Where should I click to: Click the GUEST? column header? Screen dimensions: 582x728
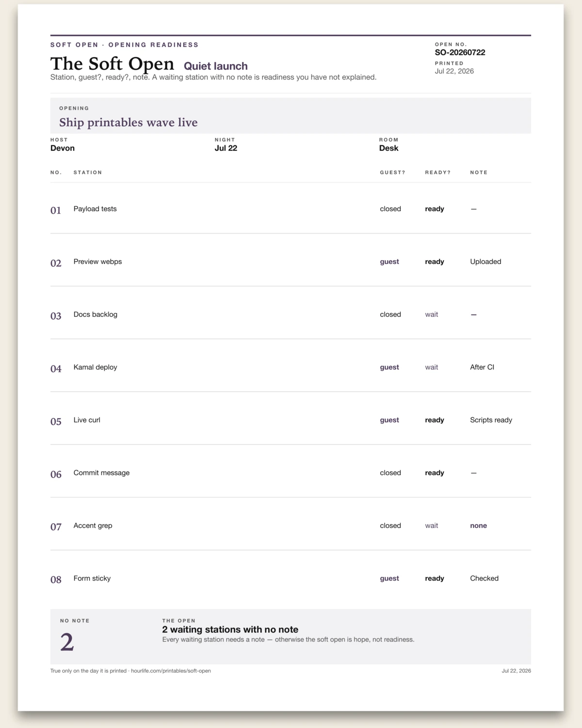(x=392, y=172)
